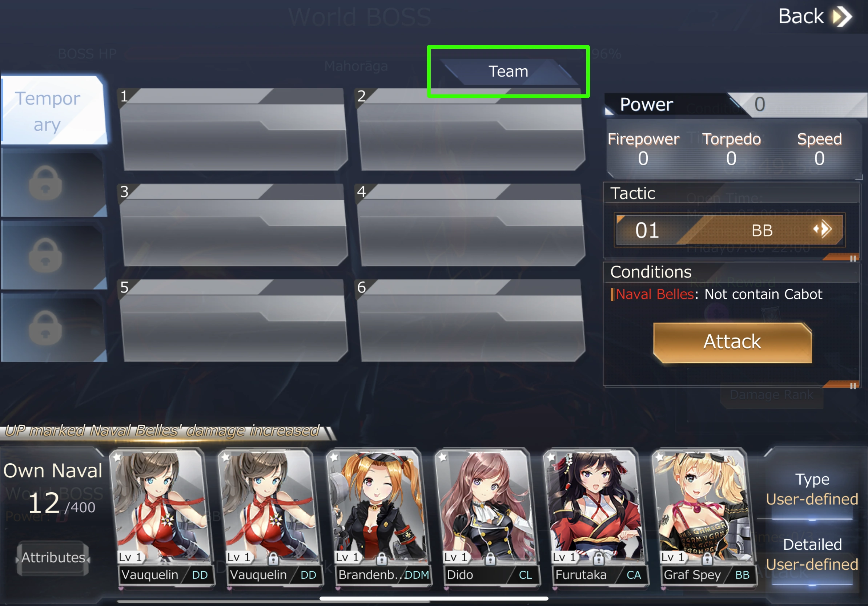
Task: Click lock icon on Dido card
Action: [490, 558]
